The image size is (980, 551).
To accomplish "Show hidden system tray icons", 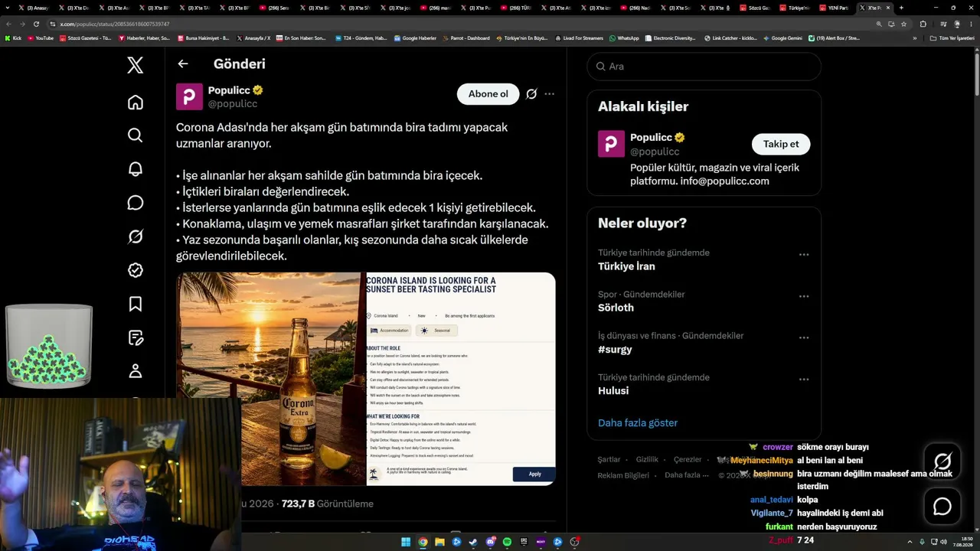I will [x=910, y=542].
